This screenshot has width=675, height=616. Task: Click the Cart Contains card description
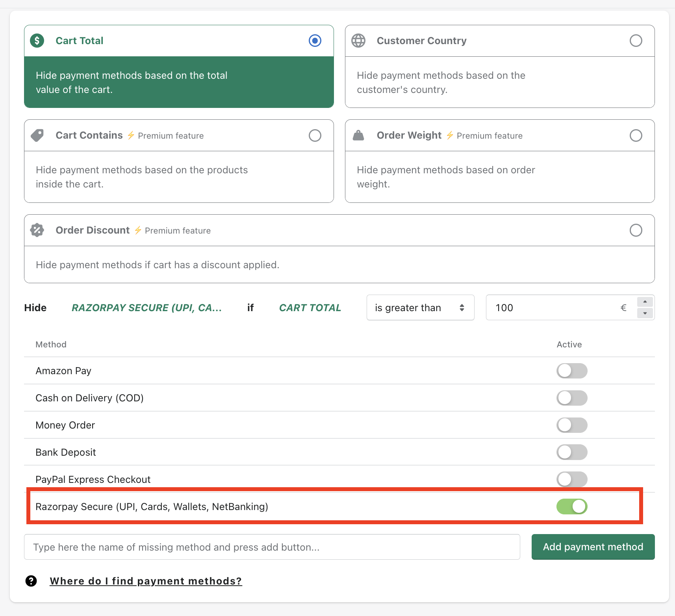coord(142,177)
